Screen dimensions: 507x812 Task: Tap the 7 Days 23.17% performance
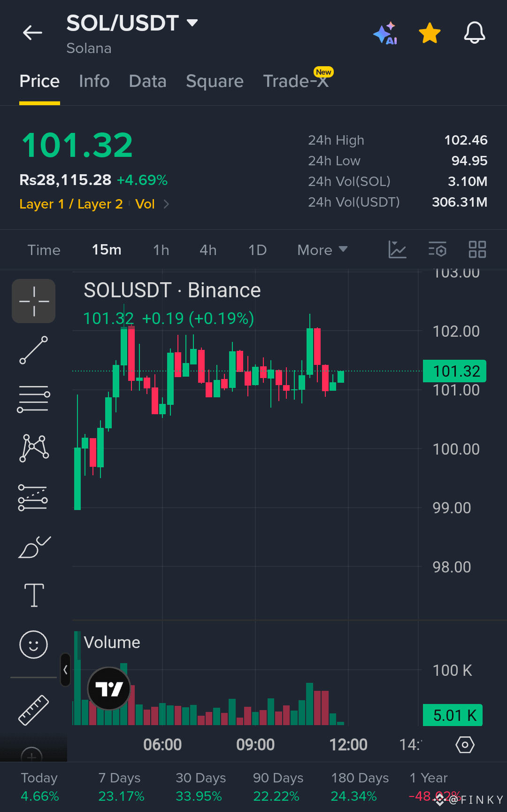click(121, 787)
